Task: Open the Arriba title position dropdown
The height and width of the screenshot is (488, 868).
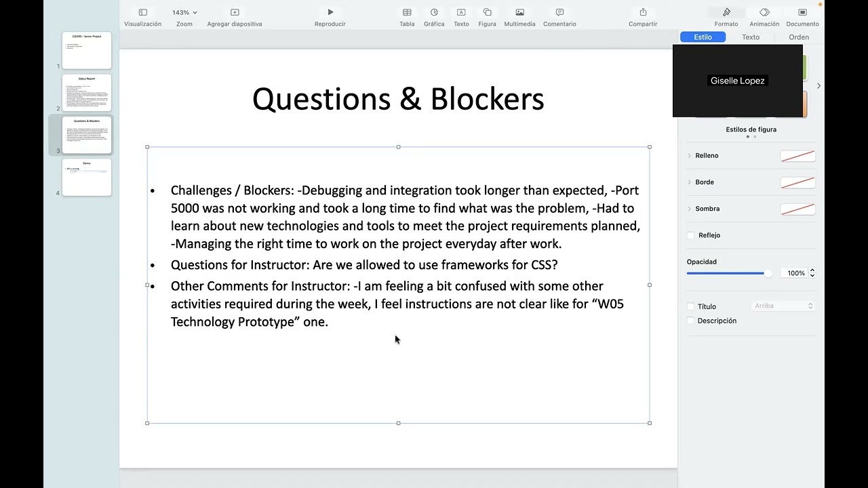Action: 783,306
